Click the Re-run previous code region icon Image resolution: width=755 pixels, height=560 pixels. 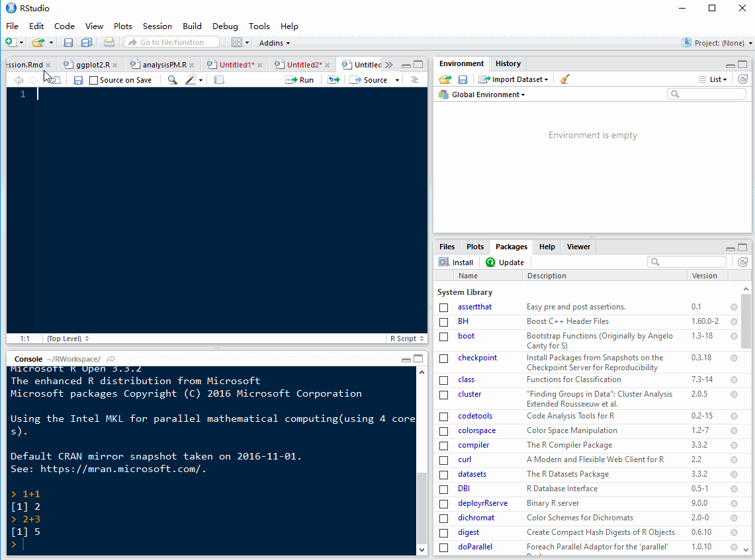(333, 80)
